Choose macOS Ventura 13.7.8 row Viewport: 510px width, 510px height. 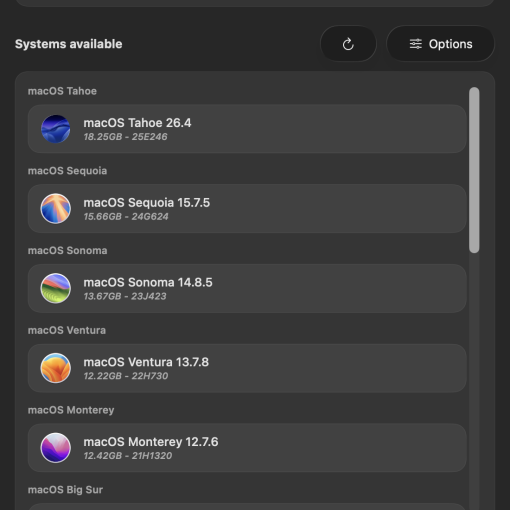(247, 368)
